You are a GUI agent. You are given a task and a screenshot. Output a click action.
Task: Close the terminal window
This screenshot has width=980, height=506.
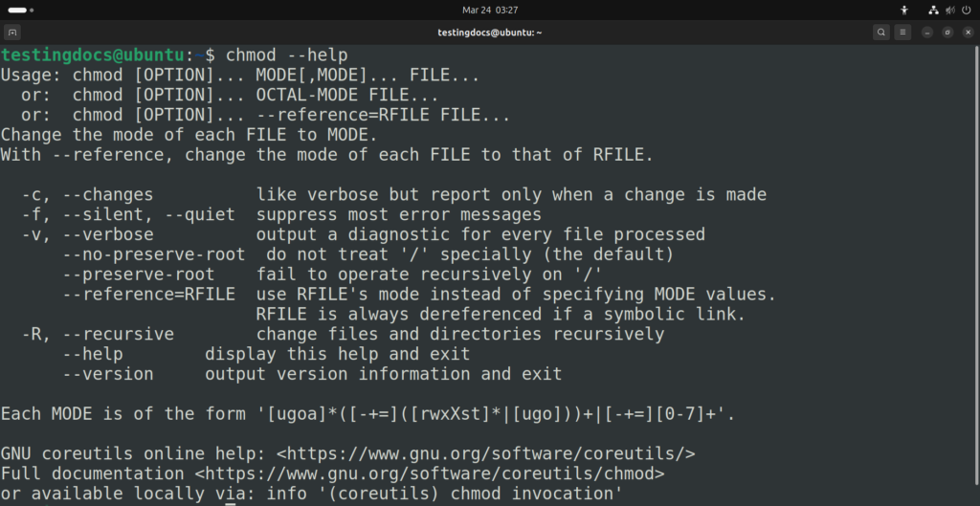pos(966,32)
